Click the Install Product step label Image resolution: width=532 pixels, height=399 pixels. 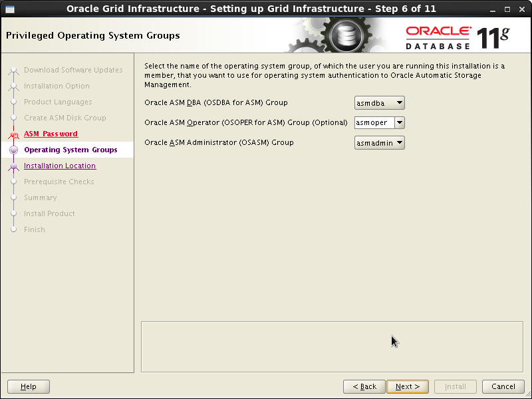49,213
